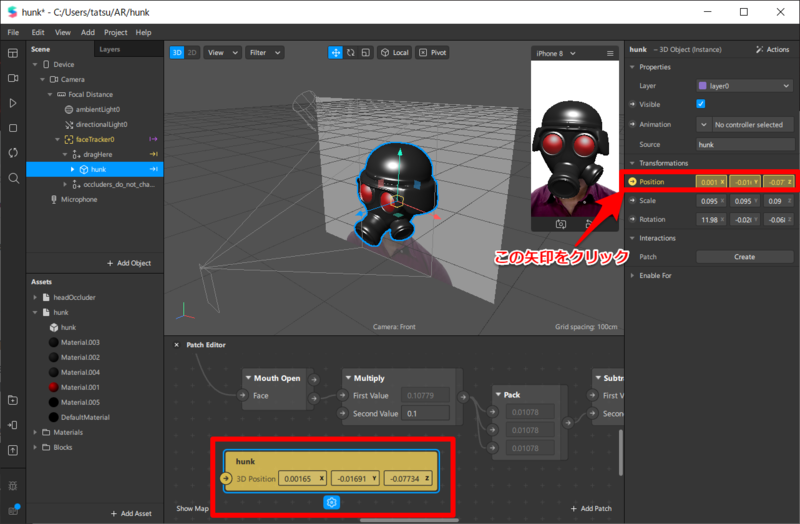This screenshot has height=524, width=800.
Task: Select the rotate tool in viewport toolbar
Action: pyautogui.click(x=351, y=53)
